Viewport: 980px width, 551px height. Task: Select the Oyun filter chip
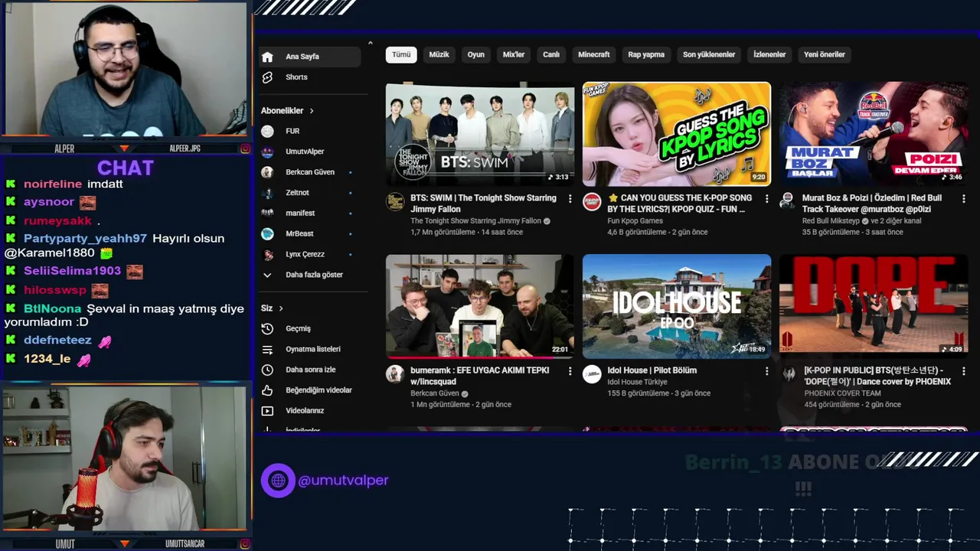[x=476, y=55]
